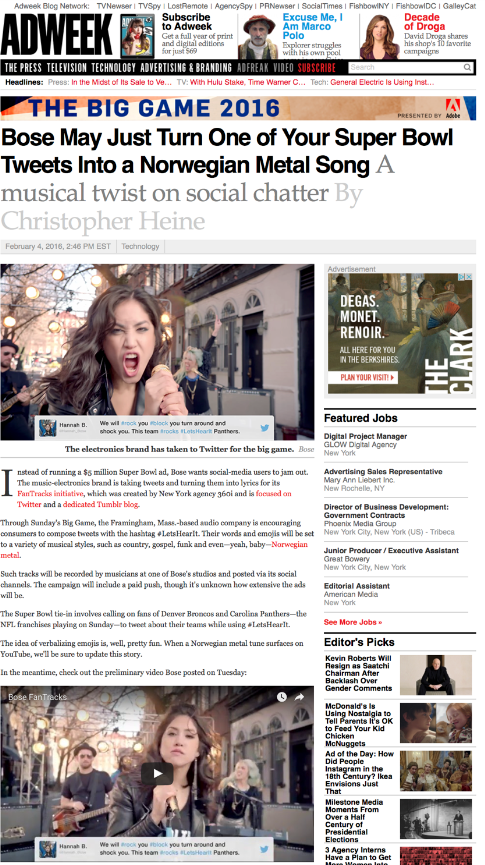Image resolution: width=485 pixels, height=865 pixels.
Task: Open the video share arrow icon
Action: tap(300, 697)
